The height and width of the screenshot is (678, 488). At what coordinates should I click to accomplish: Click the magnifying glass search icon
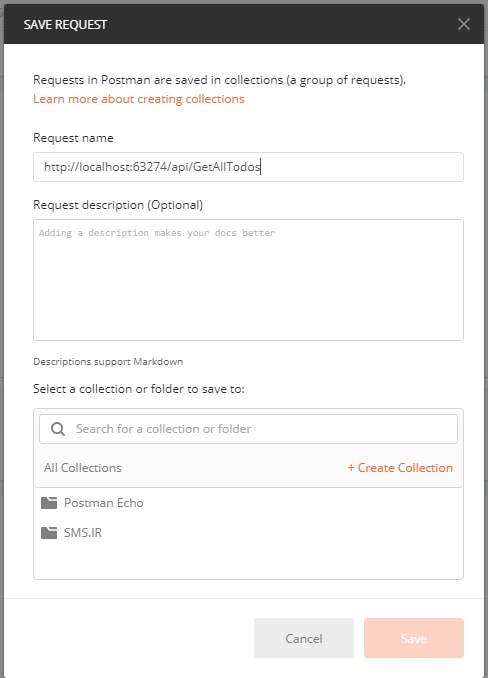[58, 429]
